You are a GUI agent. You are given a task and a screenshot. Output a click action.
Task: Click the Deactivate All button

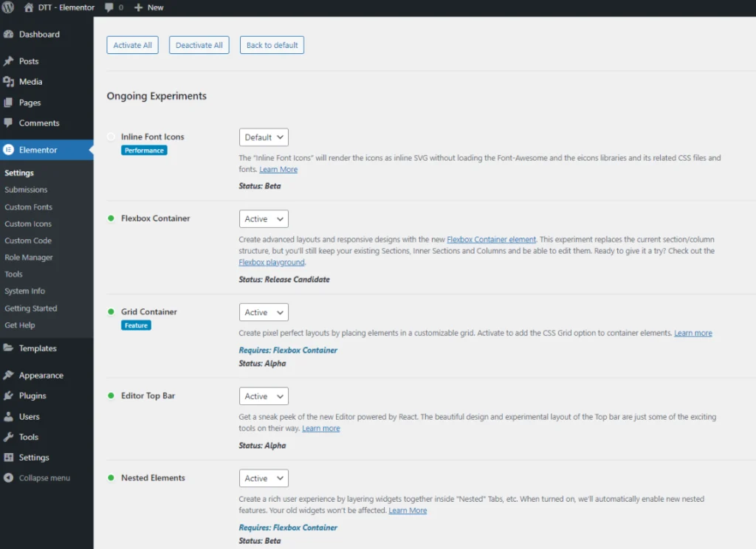pyautogui.click(x=199, y=45)
